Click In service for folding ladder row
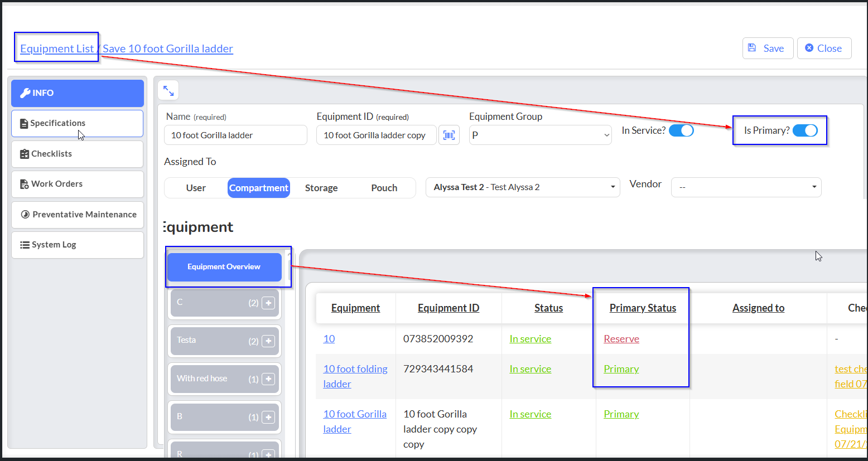Viewport: 868px width, 461px height. pos(530,369)
